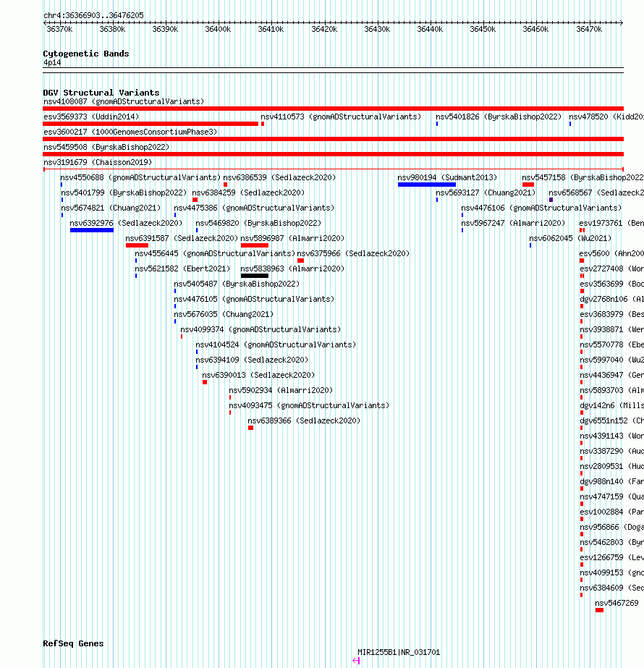Click the blue bar for nsv6392976 (Sedlazeck2020)

pos(92,230)
